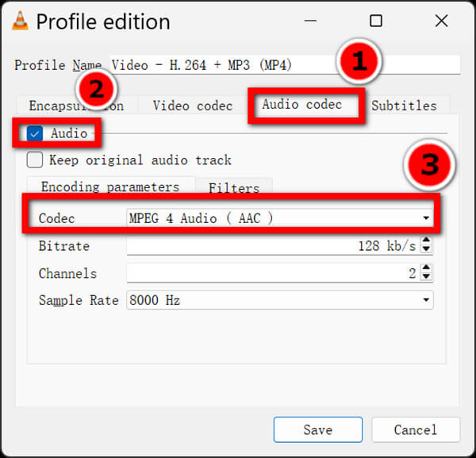This screenshot has width=476, height=458.
Task: Click the Bitrate label text
Action: tap(64, 246)
